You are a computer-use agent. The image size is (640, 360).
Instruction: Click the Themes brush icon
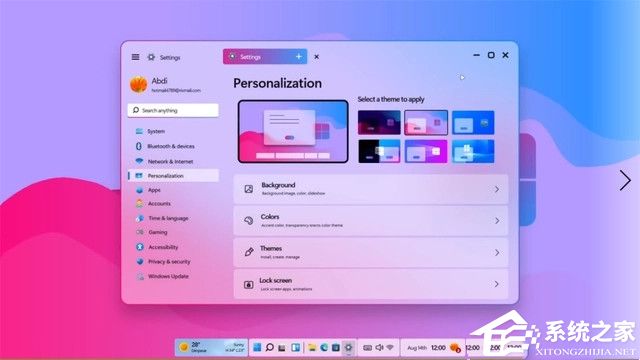[249, 252]
